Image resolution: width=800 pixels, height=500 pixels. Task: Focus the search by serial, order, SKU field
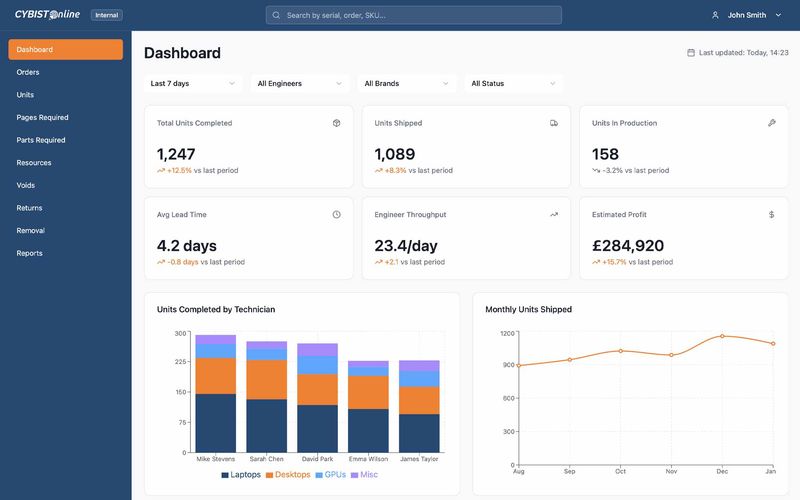pyautogui.click(x=414, y=15)
